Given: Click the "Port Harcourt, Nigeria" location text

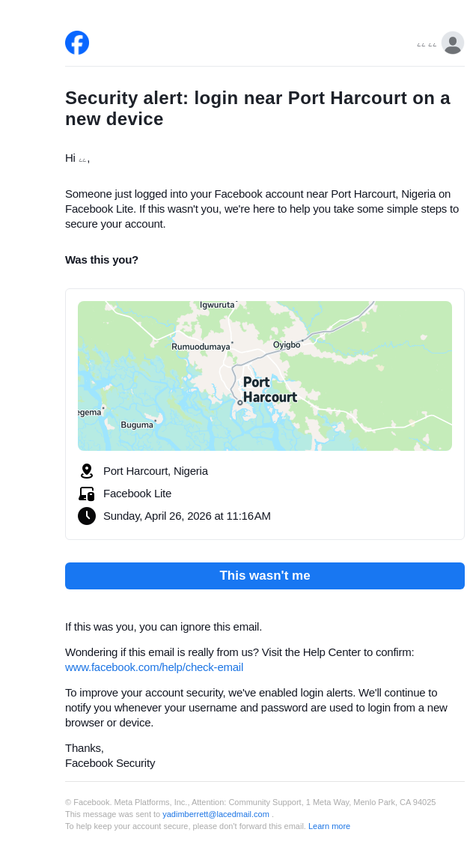Looking at the screenshot, I should (156, 471).
